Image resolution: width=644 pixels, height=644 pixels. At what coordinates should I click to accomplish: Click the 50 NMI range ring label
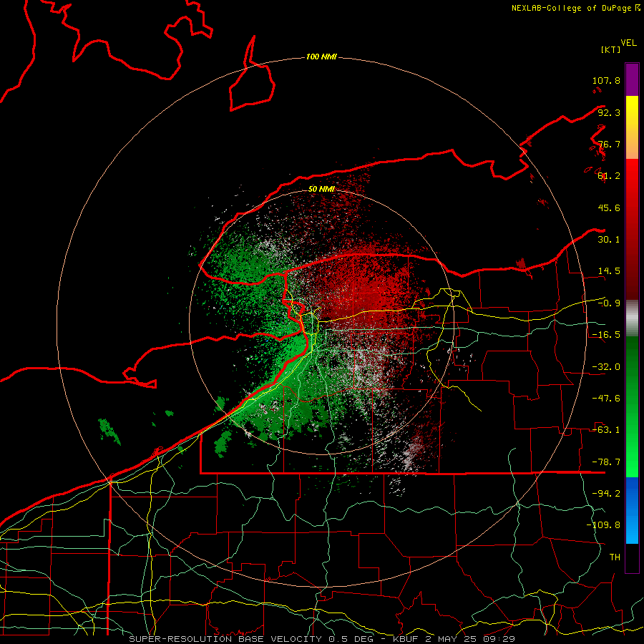tap(321, 189)
